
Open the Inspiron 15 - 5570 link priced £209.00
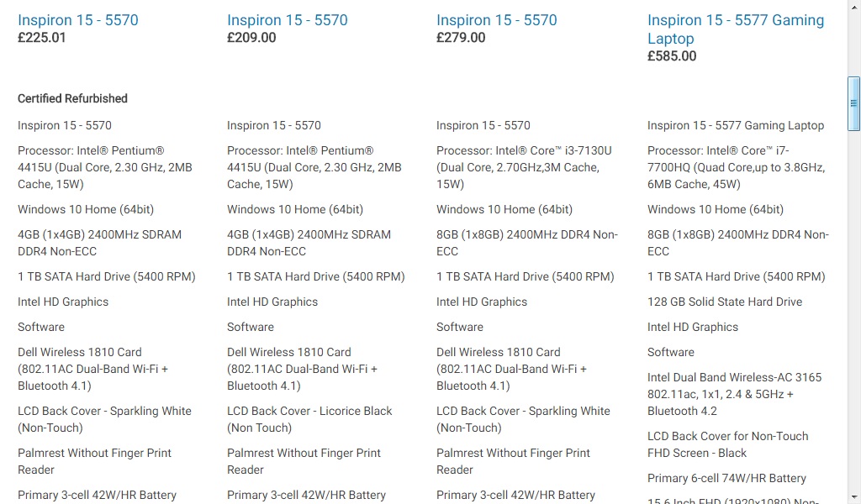click(x=287, y=20)
